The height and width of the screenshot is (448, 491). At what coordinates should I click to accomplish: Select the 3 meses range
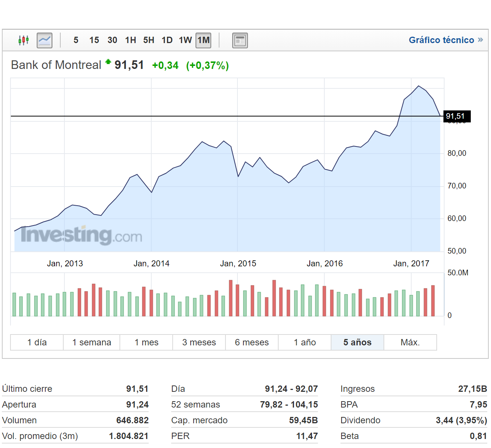pyautogui.click(x=199, y=342)
